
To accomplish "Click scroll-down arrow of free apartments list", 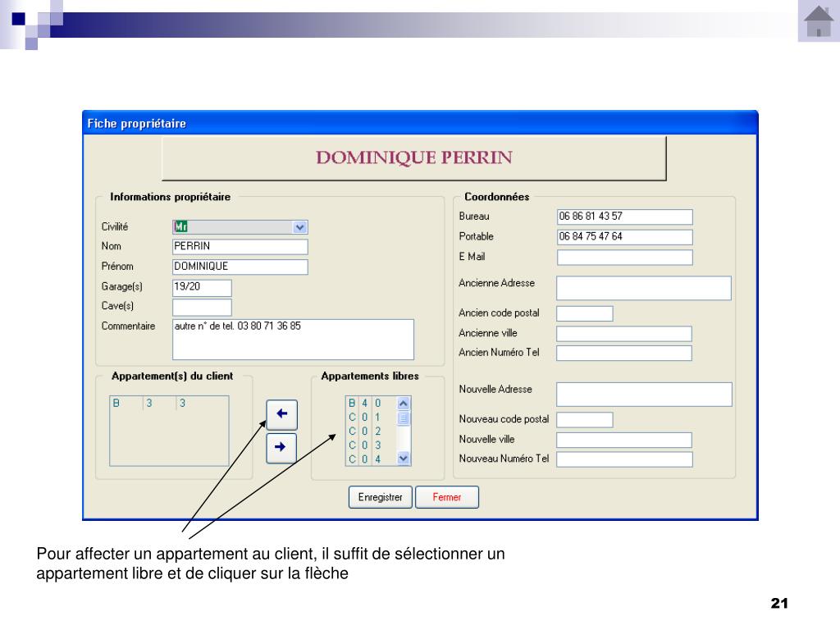I will tap(404, 459).
